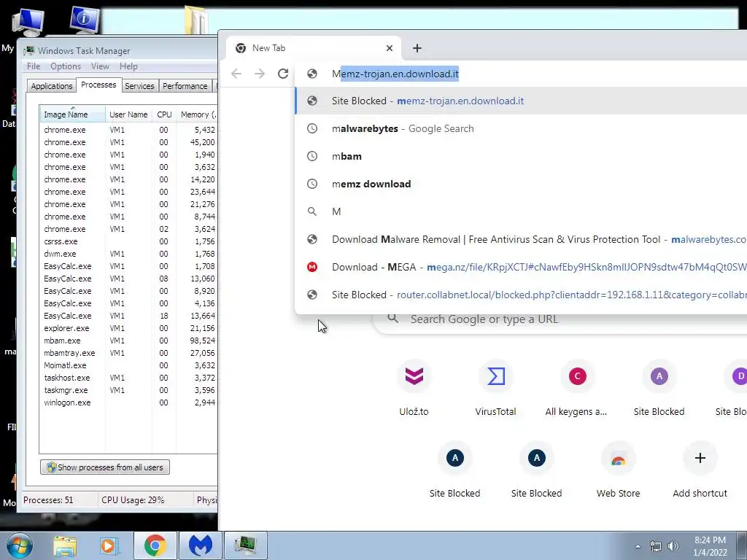This screenshot has height=560, width=747.
Task: Open a new Chrome tab with plus
Action: click(417, 48)
